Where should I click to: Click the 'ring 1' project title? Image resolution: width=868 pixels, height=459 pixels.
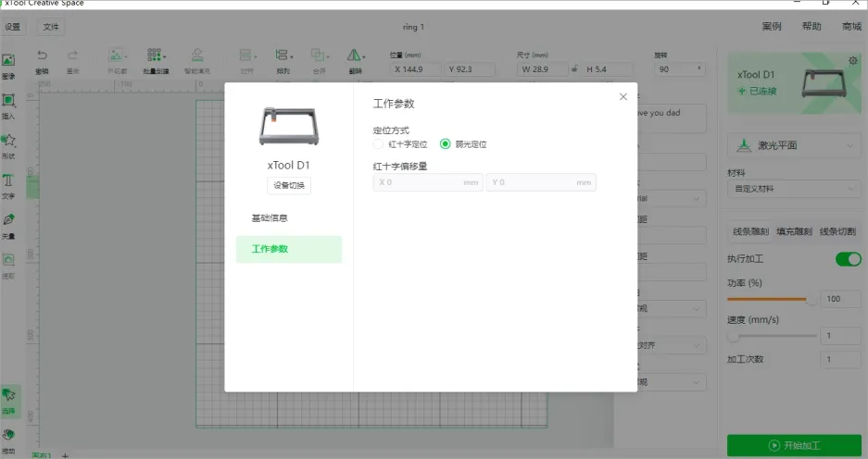[x=413, y=27]
